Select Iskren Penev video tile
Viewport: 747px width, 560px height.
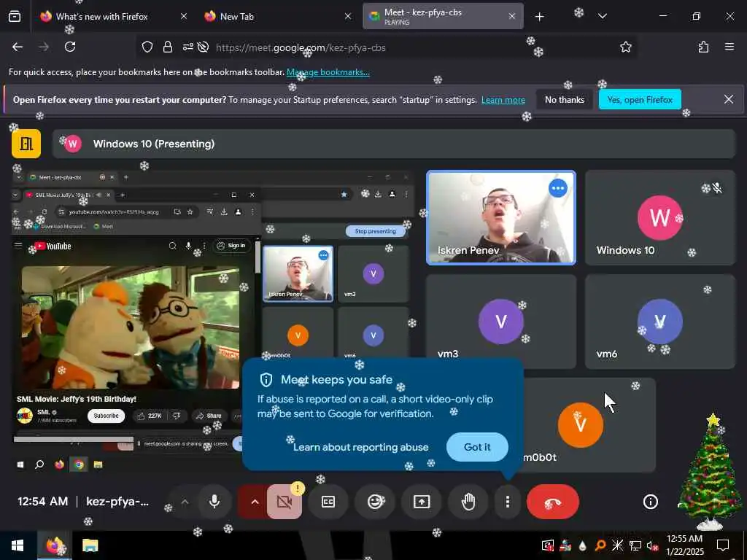point(500,217)
